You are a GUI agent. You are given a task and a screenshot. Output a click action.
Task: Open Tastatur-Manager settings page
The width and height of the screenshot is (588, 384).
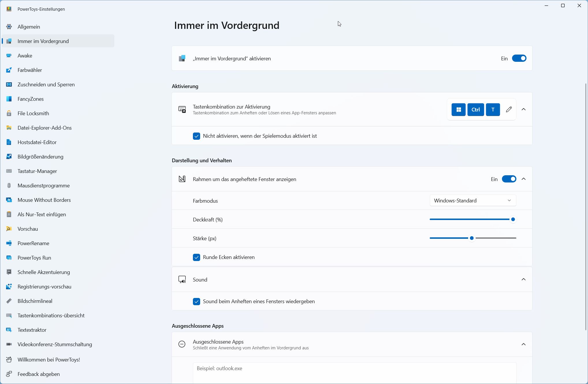(x=37, y=171)
